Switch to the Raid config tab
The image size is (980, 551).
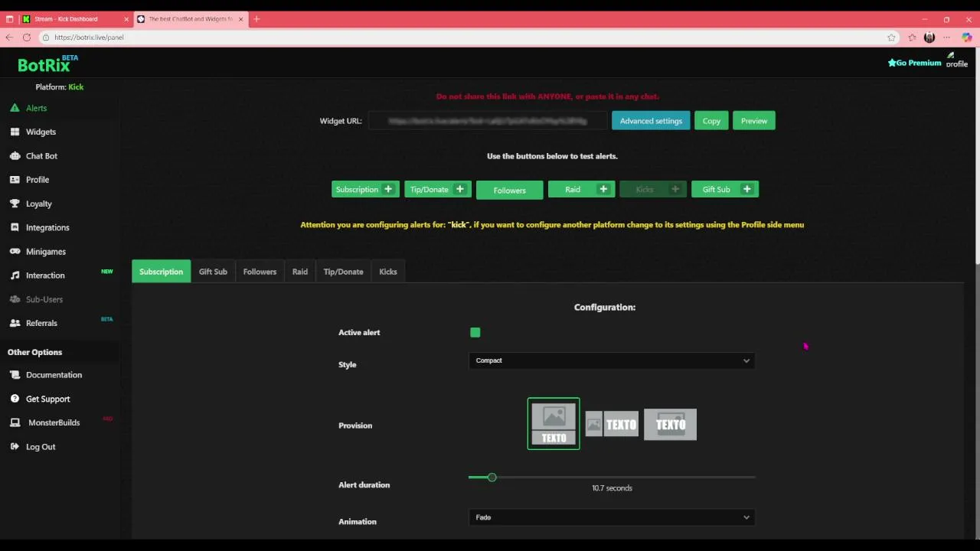point(300,272)
